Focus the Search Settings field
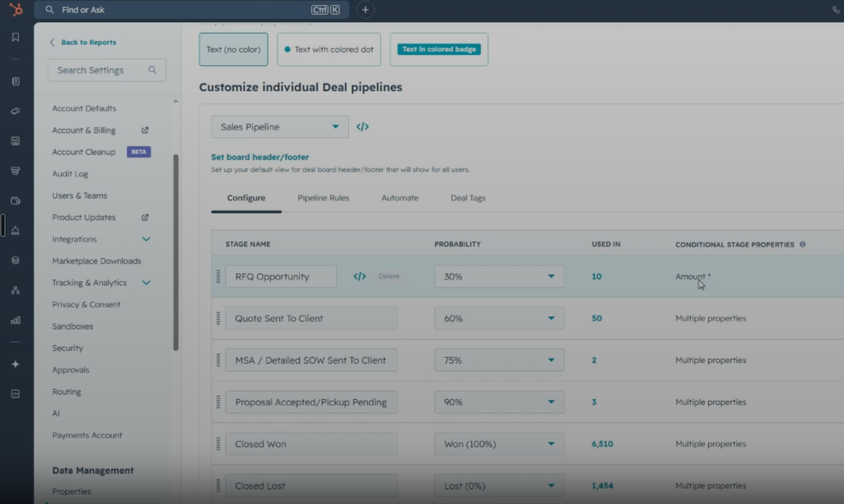The image size is (844, 504). tap(107, 70)
